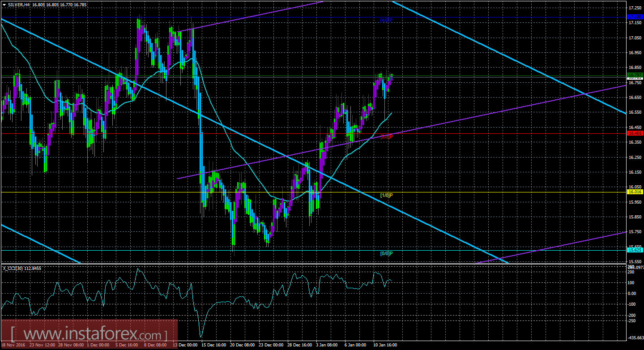Click the 15.625 price tag on axis
This screenshot has height=350, width=644.
(635, 250)
